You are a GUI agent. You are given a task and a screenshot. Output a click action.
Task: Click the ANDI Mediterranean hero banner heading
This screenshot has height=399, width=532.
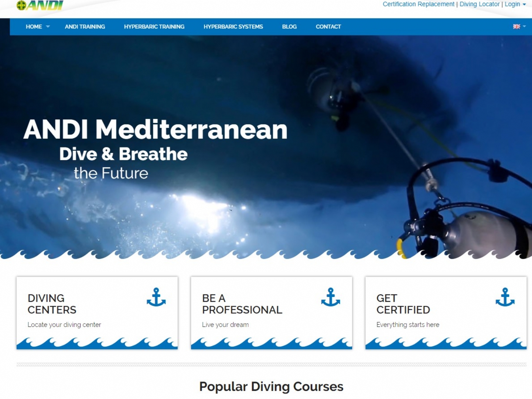coord(156,129)
